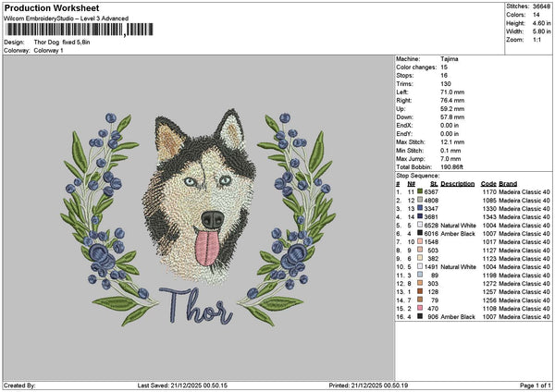Click the black swatch beside stitch count 6016
This screenshot has height=392, width=555.
(420, 233)
